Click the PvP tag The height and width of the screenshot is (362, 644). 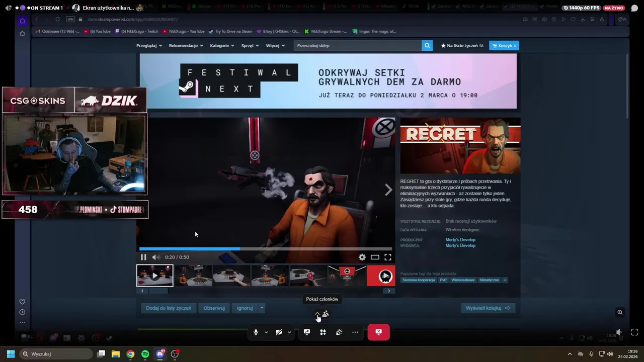(443, 280)
